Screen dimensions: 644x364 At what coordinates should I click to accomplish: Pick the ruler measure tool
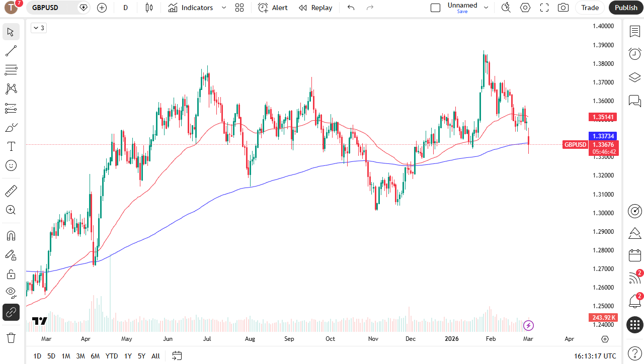pyautogui.click(x=11, y=191)
